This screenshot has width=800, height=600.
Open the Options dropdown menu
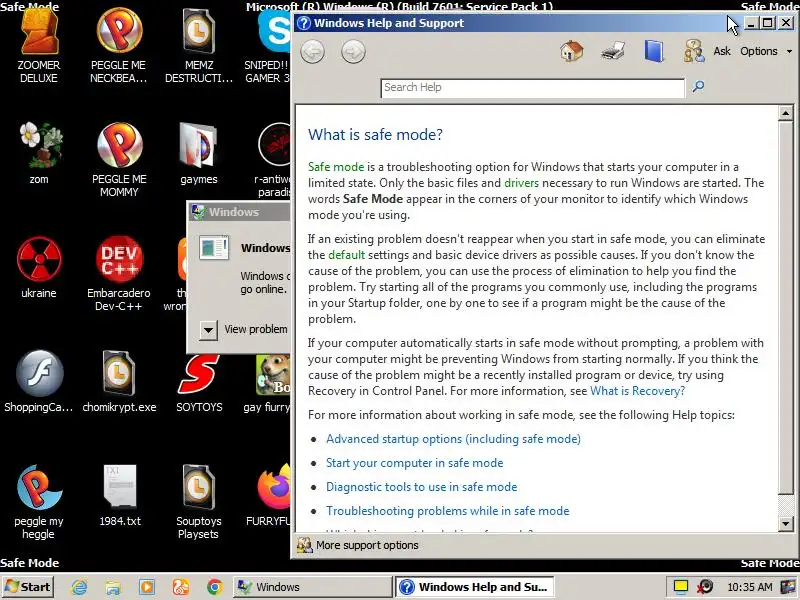[x=766, y=51]
